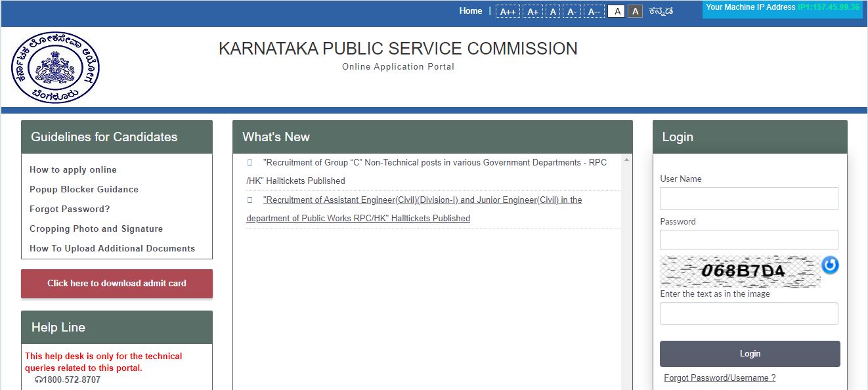Viewport: 868px width, 390px height.
Task: Click the Karnataka Public Service Commission logo
Action: click(x=55, y=68)
